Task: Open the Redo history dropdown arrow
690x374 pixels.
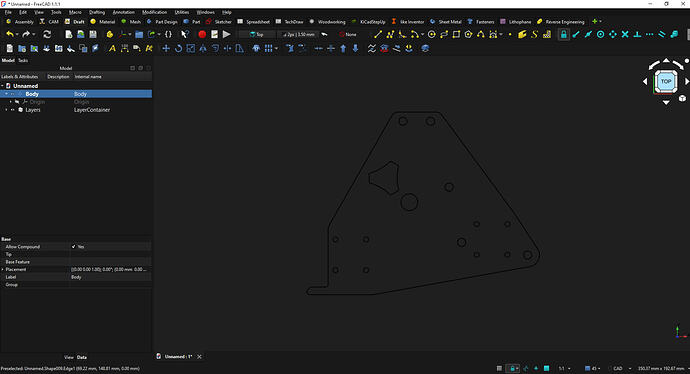Action: tap(34, 34)
